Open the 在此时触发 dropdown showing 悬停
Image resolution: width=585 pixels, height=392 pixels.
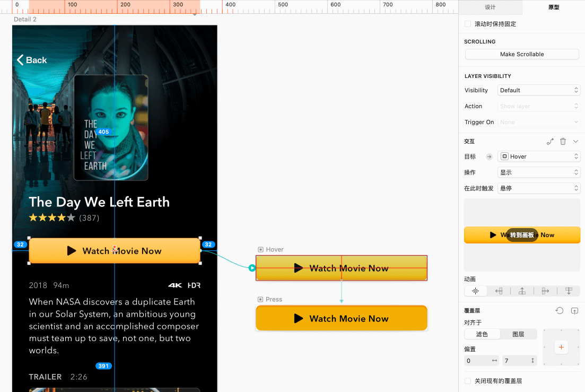coord(539,188)
